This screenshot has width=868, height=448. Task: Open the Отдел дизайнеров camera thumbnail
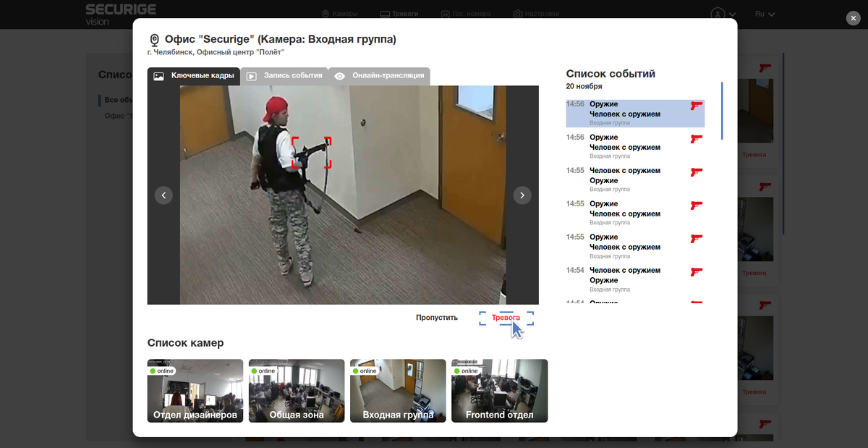195,390
